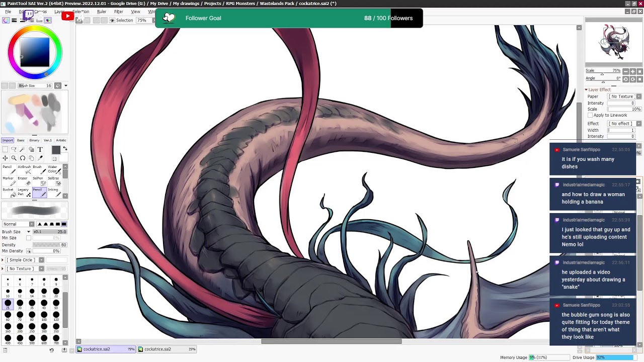Screen dimensions: 644x362
Task: Select the Legacy Pen tool
Action: pos(24,192)
